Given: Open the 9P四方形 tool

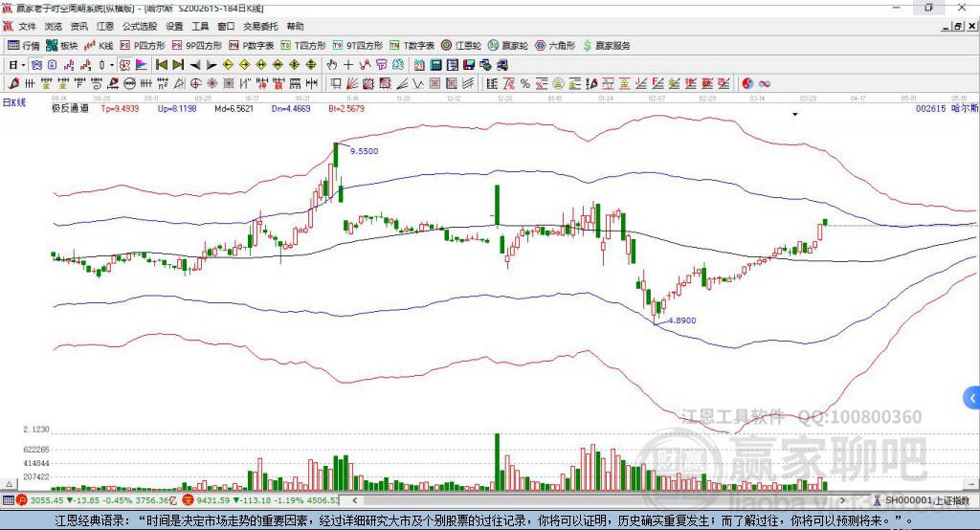Looking at the screenshot, I should pos(197,46).
